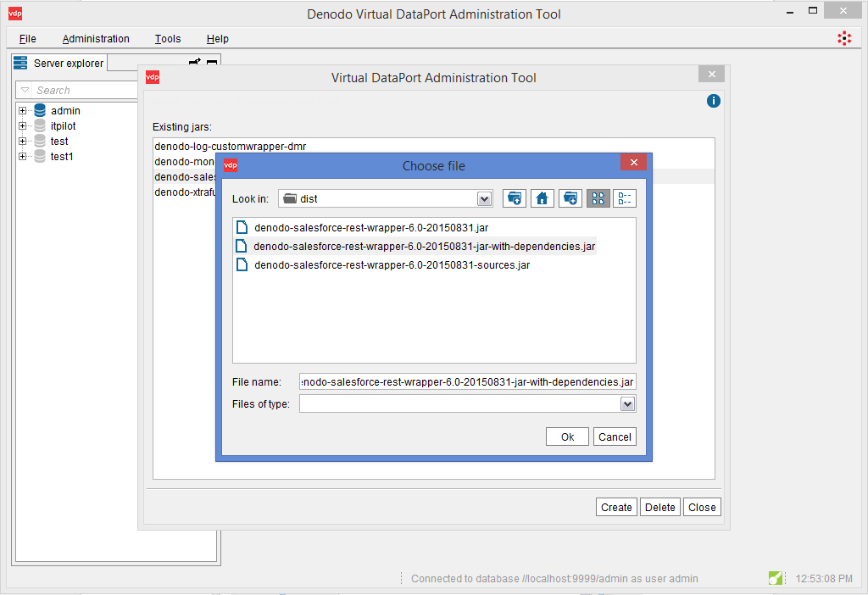The height and width of the screenshot is (595, 868).
Task: Click Create in the jar management dialog
Action: (x=616, y=507)
